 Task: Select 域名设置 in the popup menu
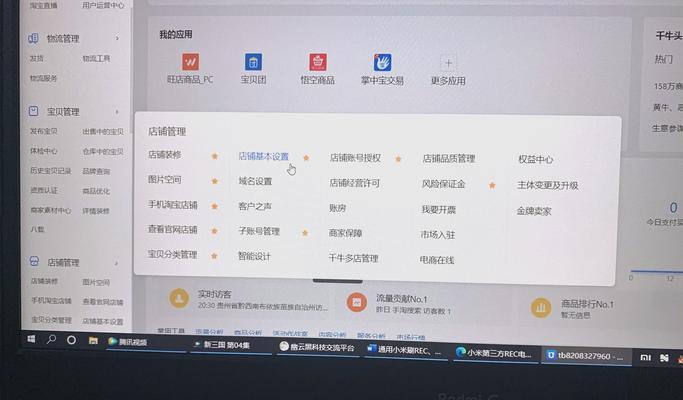point(255,181)
